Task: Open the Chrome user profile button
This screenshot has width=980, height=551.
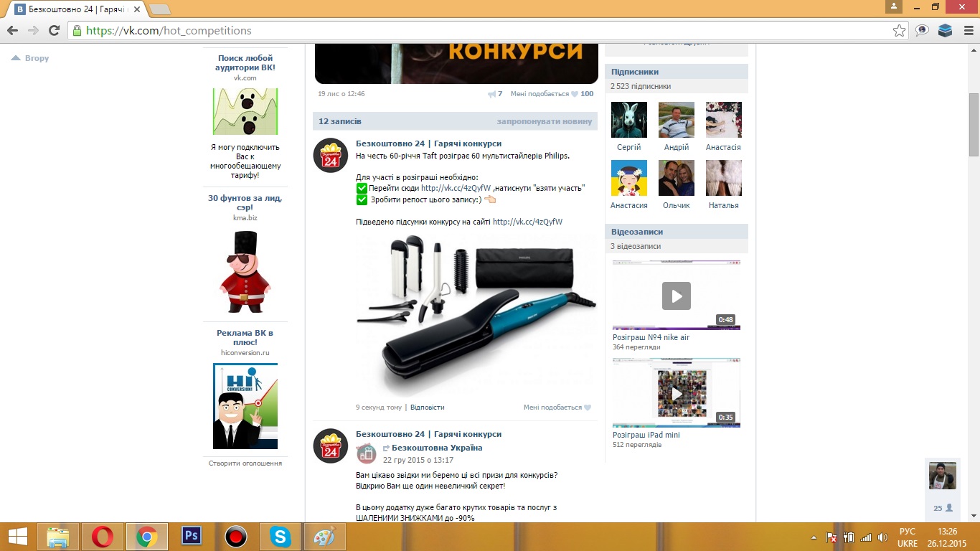Action: [893, 6]
